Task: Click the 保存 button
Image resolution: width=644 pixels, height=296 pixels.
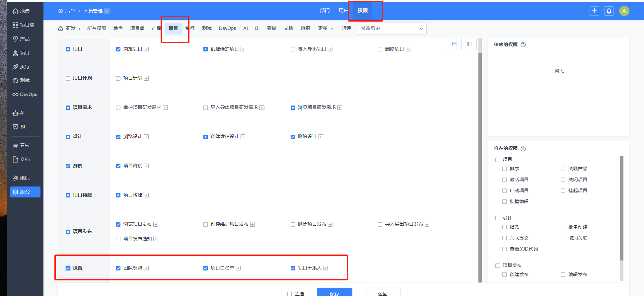Action: point(334,293)
